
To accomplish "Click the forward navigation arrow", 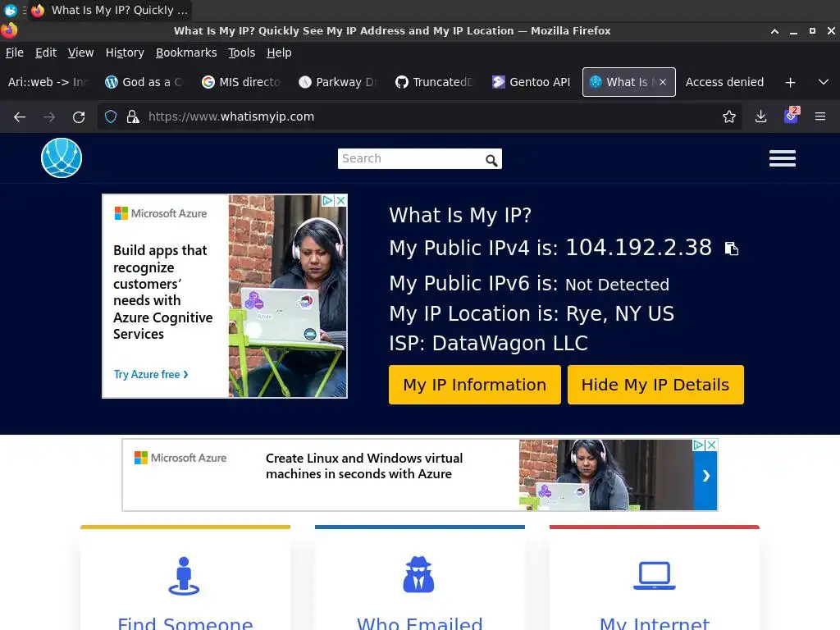I will [49, 116].
